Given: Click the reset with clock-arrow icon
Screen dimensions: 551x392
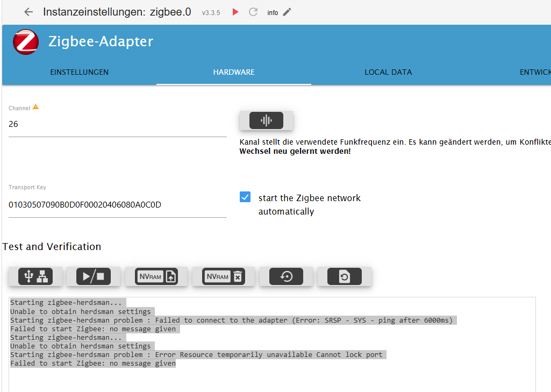Looking at the screenshot, I should coord(286,276).
